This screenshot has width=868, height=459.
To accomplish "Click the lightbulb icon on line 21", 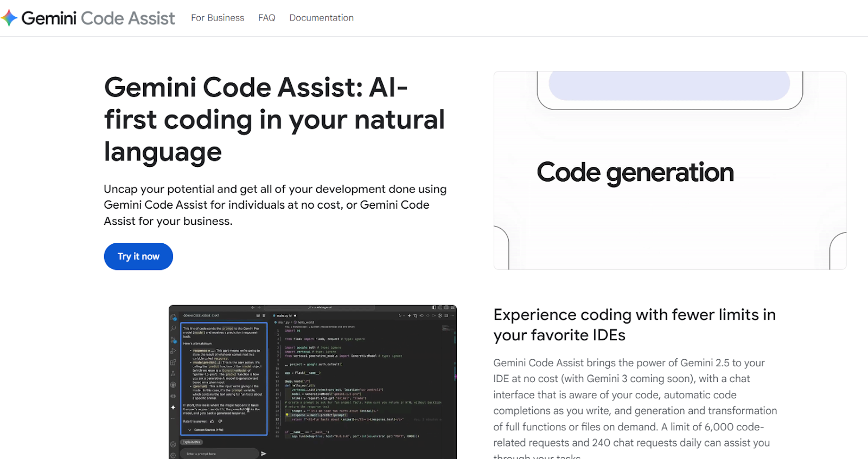I will click(287, 415).
